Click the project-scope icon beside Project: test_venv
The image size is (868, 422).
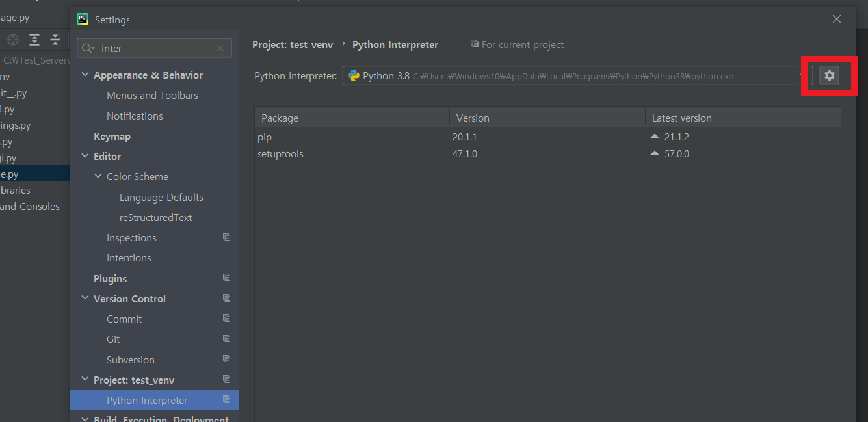(226, 379)
